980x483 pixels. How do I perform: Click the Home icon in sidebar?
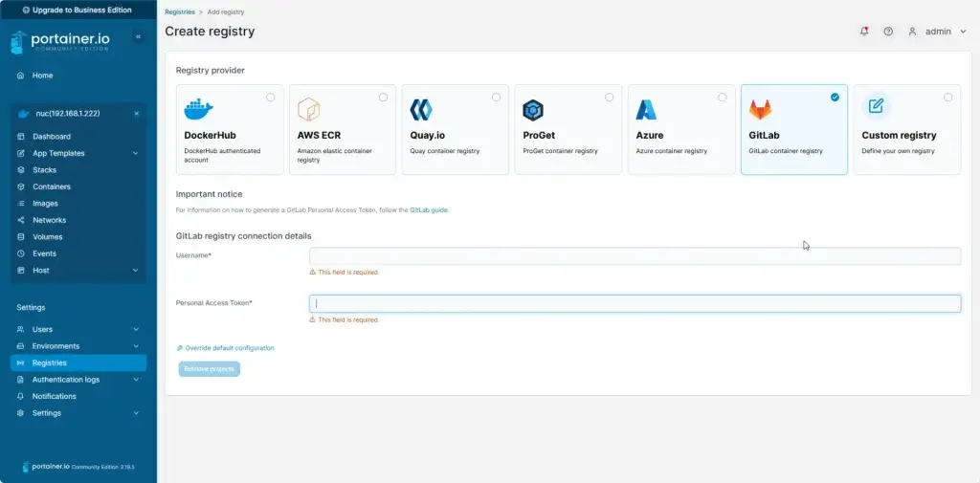pyautogui.click(x=21, y=76)
